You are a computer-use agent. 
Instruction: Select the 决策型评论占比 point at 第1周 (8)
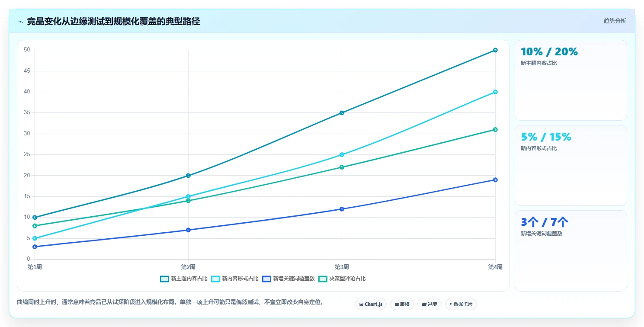click(x=35, y=226)
